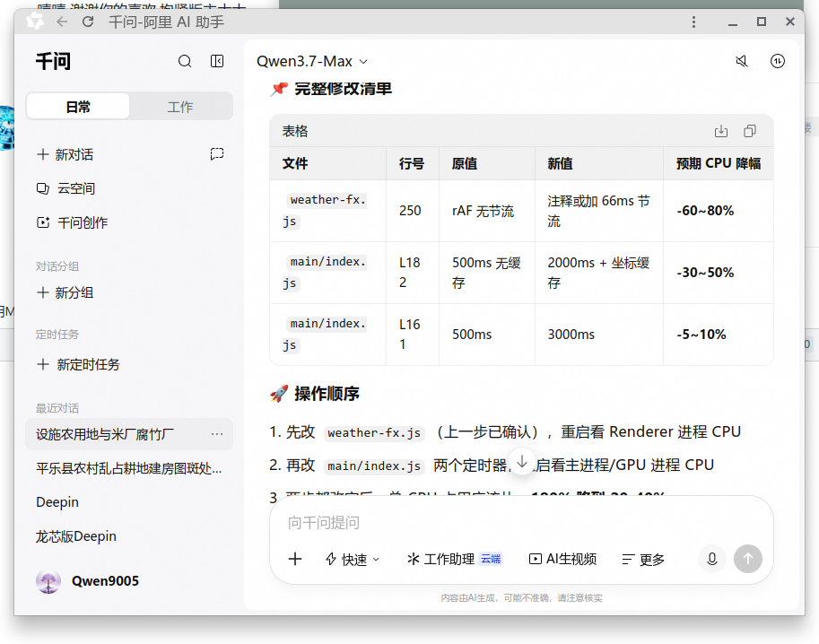Viewport: 819px width, 644px height.
Task: Copy the table contents
Action: (x=750, y=131)
